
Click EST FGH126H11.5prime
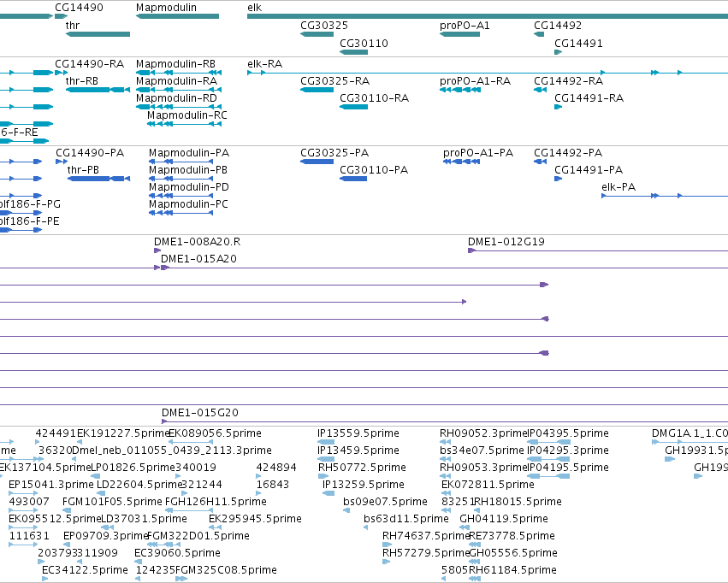point(216,502)
